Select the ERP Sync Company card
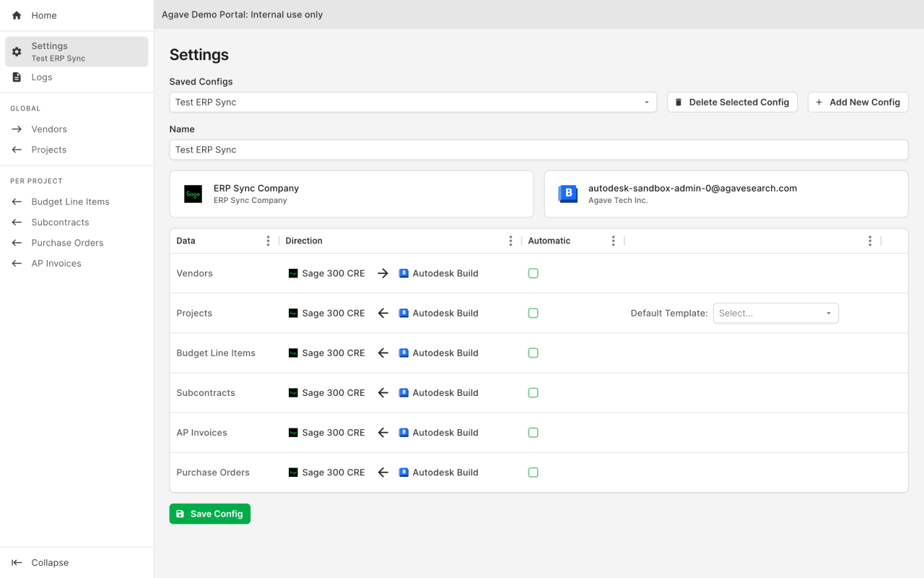 click(x=352, y=194)
